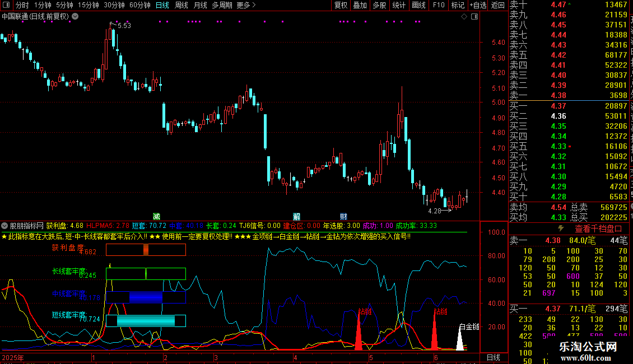
Task: Click the diamond icon above the chart
Action: click(x=464, y=17)
